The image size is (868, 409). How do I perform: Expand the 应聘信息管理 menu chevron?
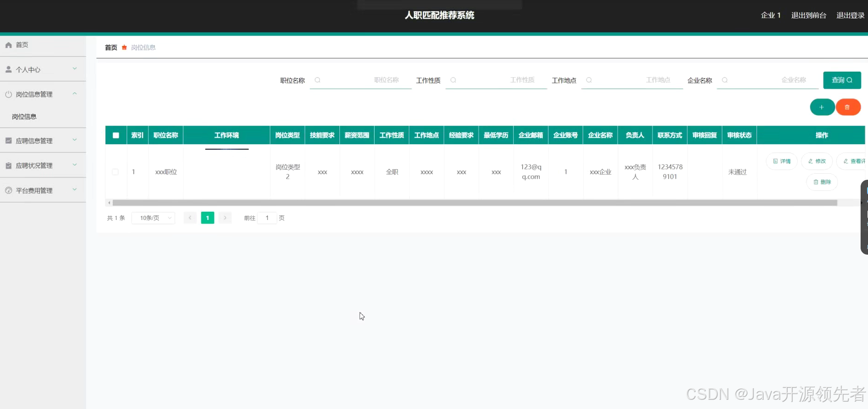click(75, 140)
